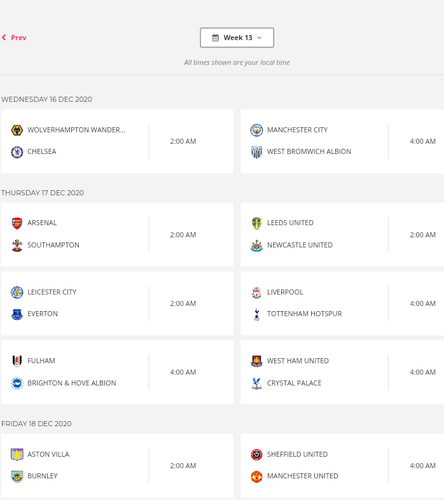Click the Leicester City crest
This screenshot has width=444, height=500.
[17, 292]
